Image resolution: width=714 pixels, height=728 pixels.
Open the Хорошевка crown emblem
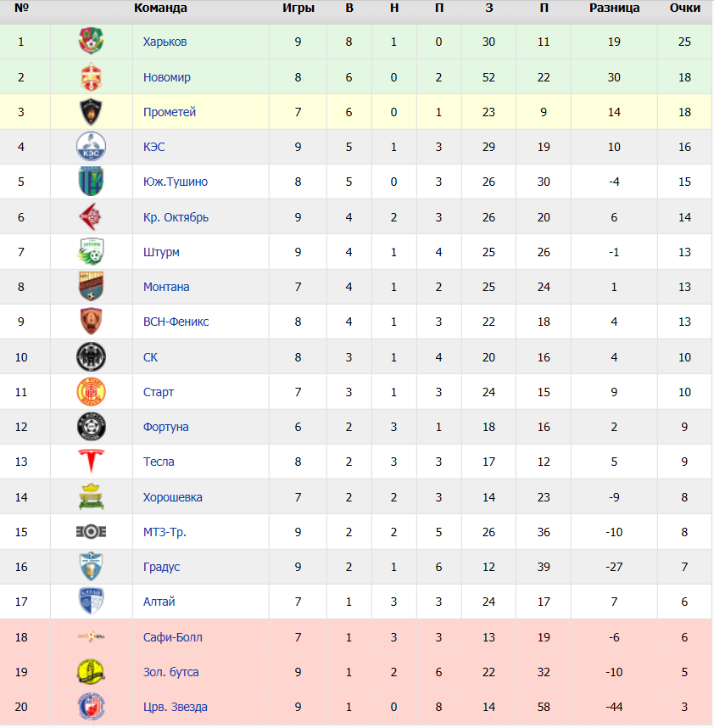tap(91, 496)
